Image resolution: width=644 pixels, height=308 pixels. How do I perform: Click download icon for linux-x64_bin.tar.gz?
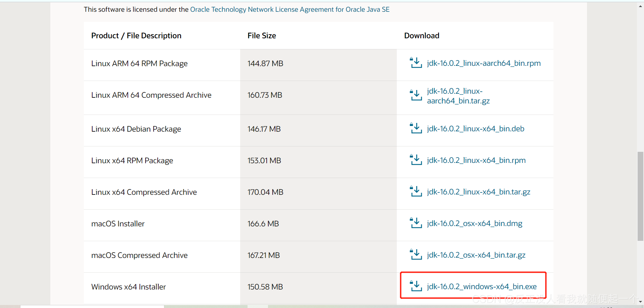[x=416, y=191]
